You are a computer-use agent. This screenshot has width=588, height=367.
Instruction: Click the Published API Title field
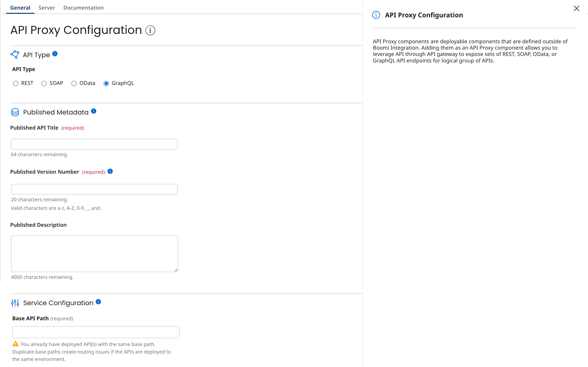tap(94, 144)
